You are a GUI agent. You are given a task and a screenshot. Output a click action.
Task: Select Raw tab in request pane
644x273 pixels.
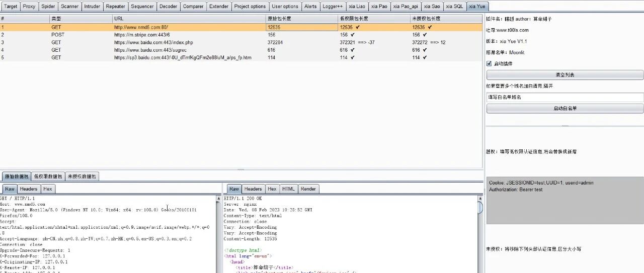click(10, 189)
